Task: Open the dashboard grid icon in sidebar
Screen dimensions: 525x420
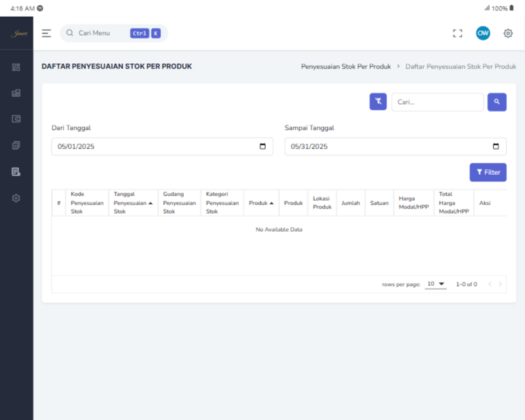Action: pos(16,67)
